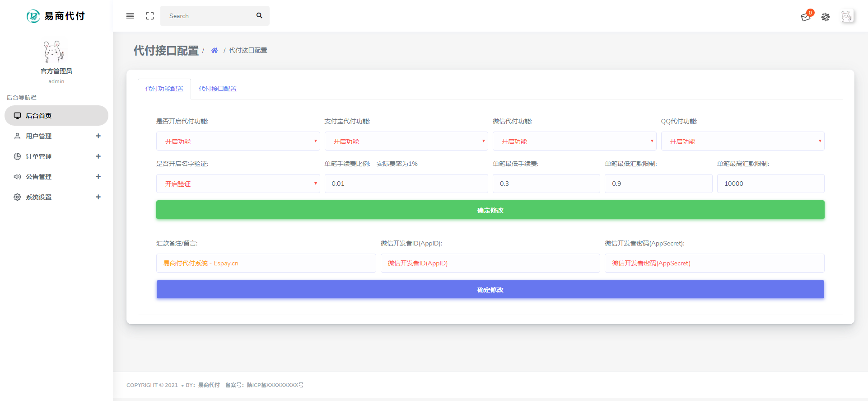Open the 是否开启名字验证 dropdown

click(x=238, y=184)
